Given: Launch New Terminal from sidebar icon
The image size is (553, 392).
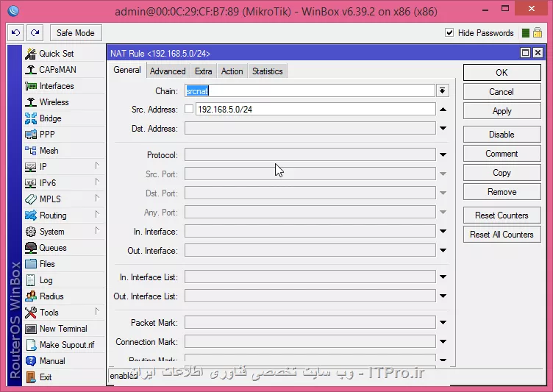Looking at the screenshot, I should click(x=31, y=329).
